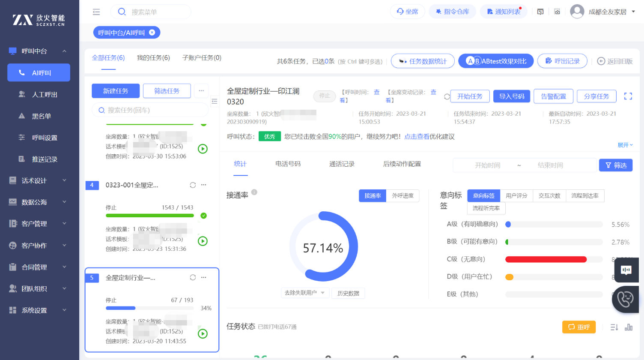This screenshot has width=644, height=360.
Task: Start task 5 with its green play icon
Action: [203, 333]
